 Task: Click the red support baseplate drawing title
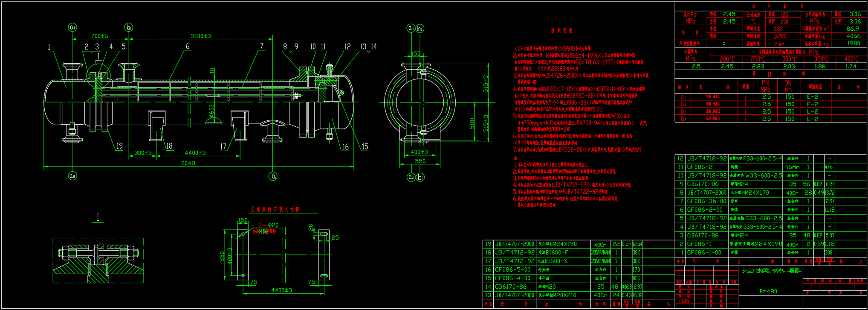[275, 209]
